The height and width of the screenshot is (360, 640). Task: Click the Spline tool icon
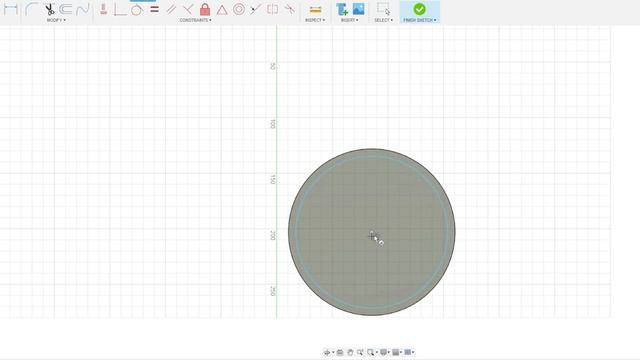(x=83, y=9)
